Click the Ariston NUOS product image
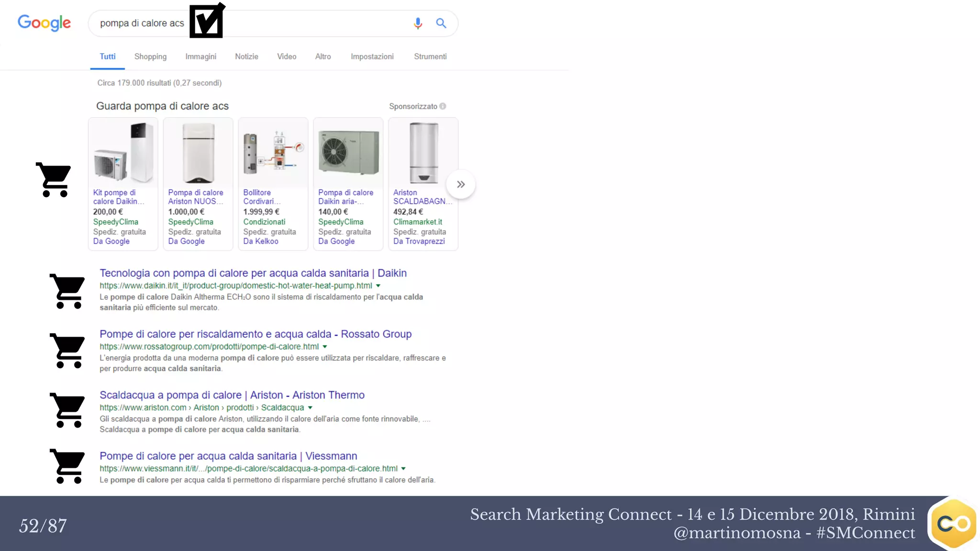Screen dimensions: 980x551 pos(198,153)
